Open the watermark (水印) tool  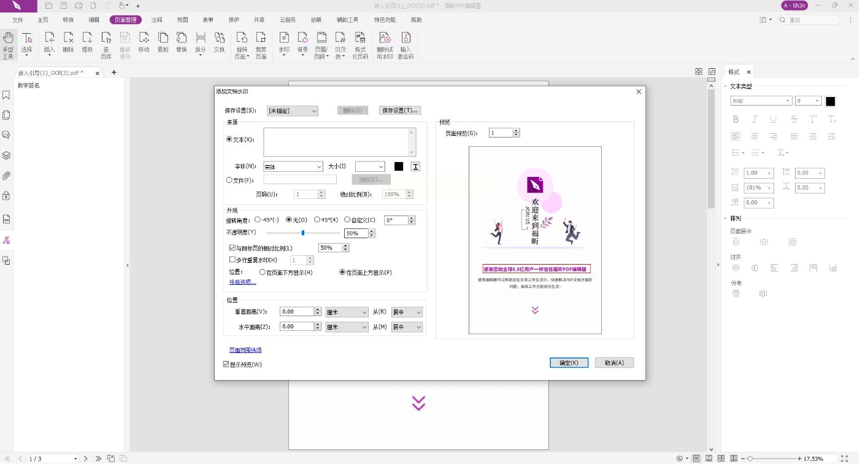tap(284, 45)
